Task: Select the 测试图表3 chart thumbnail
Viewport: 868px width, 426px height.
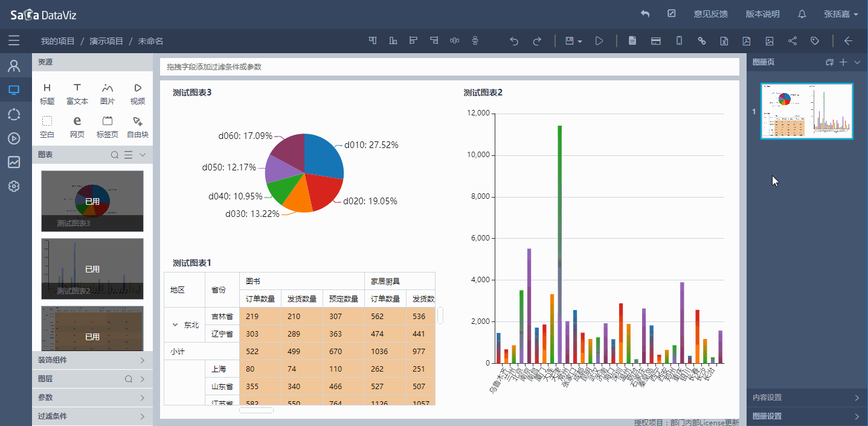Action: tap(92, 201)
